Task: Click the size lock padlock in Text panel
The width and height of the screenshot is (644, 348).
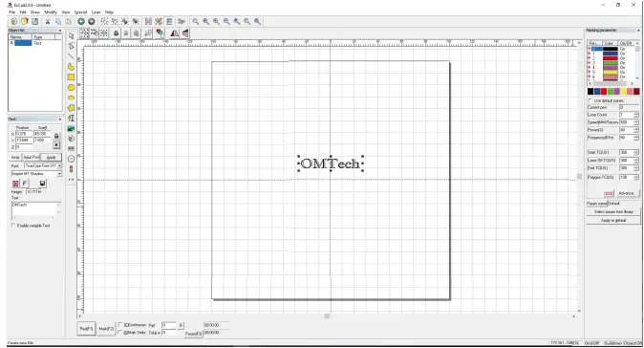Action: [56, 136]
